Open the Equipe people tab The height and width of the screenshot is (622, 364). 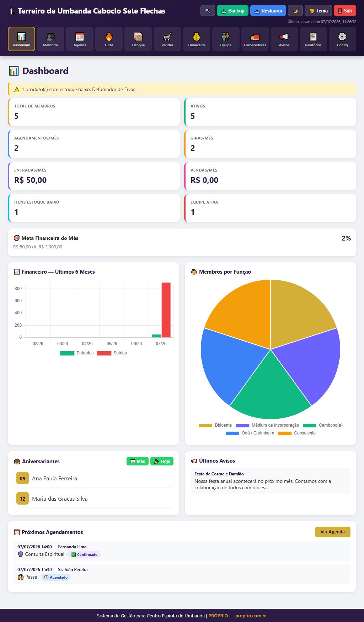225,39
